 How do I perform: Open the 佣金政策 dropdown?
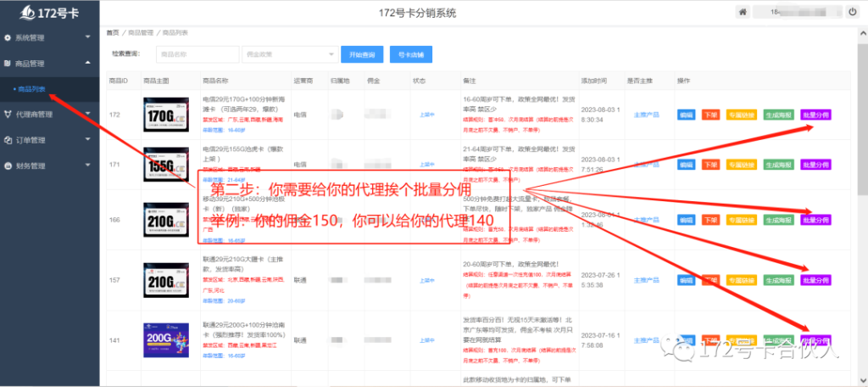pyautogui.click(x=290, y=54)
